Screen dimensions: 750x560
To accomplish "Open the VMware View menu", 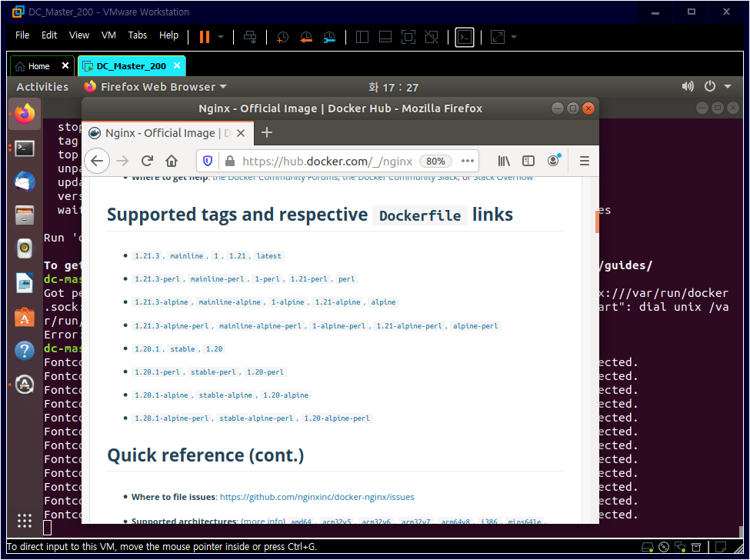I will coord(79,35).
